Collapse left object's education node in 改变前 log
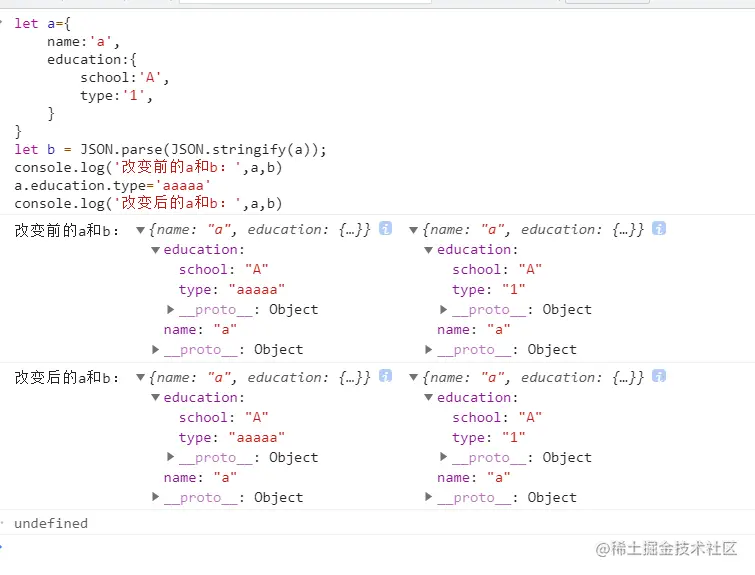This screenshot has width=755, height=575. 156,250
